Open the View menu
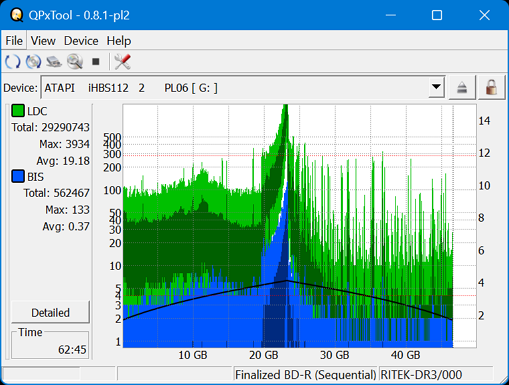509x385 pixels. pos(43,41)
